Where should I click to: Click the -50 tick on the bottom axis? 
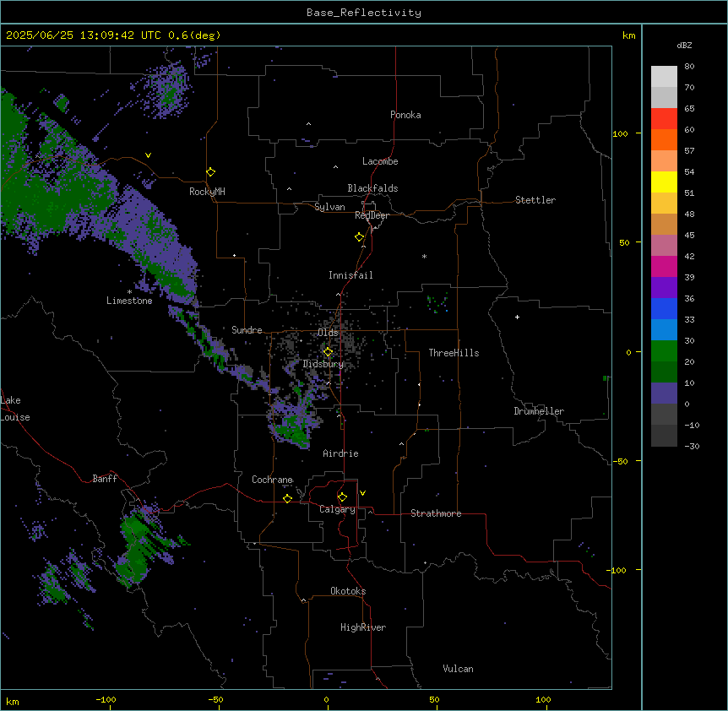tap(215, 700)
